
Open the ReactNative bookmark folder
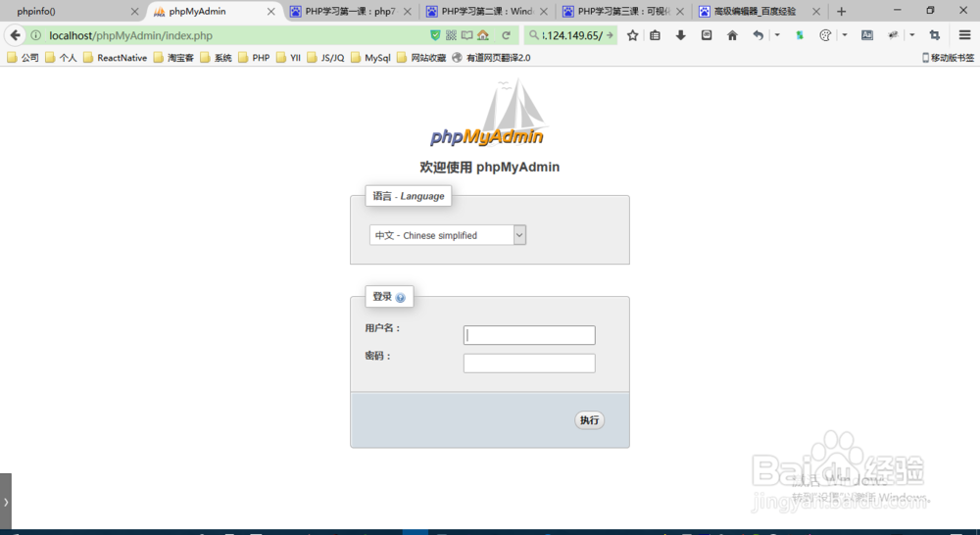point(115,58)
